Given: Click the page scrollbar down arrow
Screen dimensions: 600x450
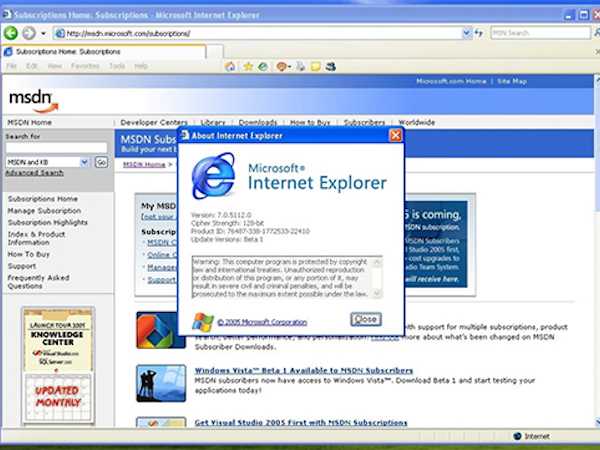Looking at the screenshot, I should [x=597, y=422].
